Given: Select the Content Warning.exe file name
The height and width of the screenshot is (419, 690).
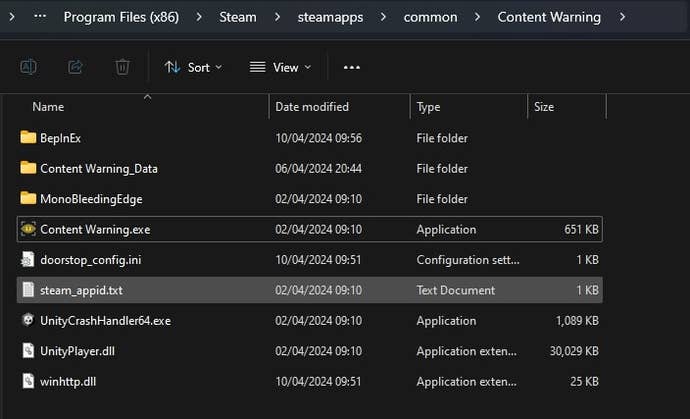Looking at the screenshot, I should (95, 229).
